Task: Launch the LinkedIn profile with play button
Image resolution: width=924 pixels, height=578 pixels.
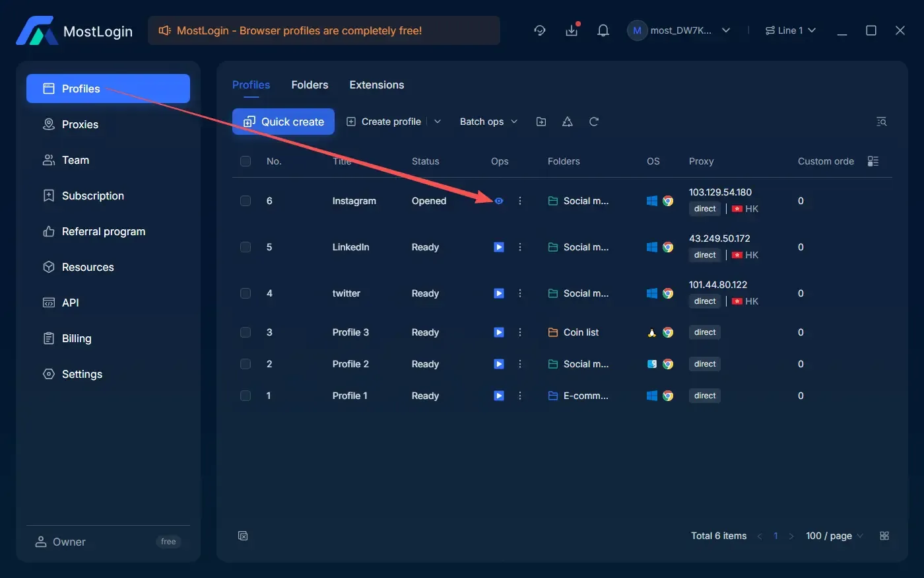Action: [x=499, y=247]
